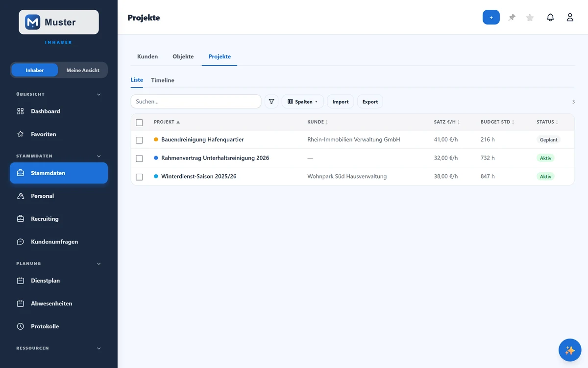Toggle the select-all checkbox in table header
Image resolution: width=588 pixels, height=368 pixels.
point(139,123)
